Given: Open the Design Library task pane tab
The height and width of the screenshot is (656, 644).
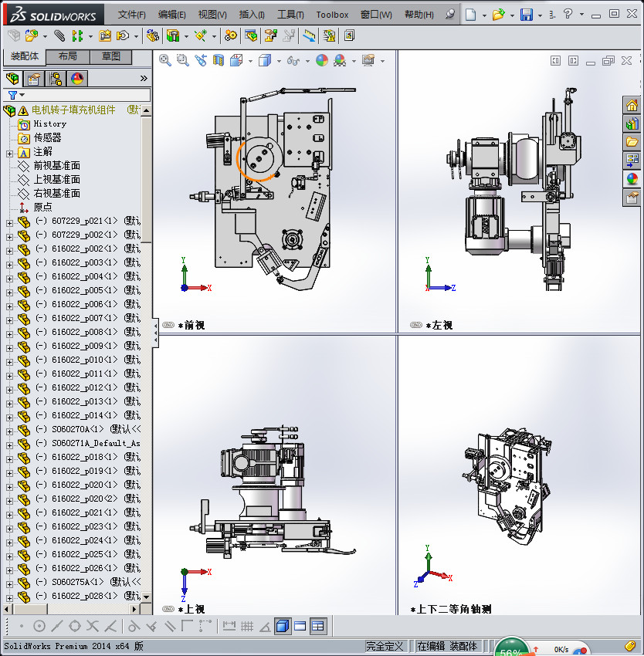Looking at the screenshot, I should [632, 123].
